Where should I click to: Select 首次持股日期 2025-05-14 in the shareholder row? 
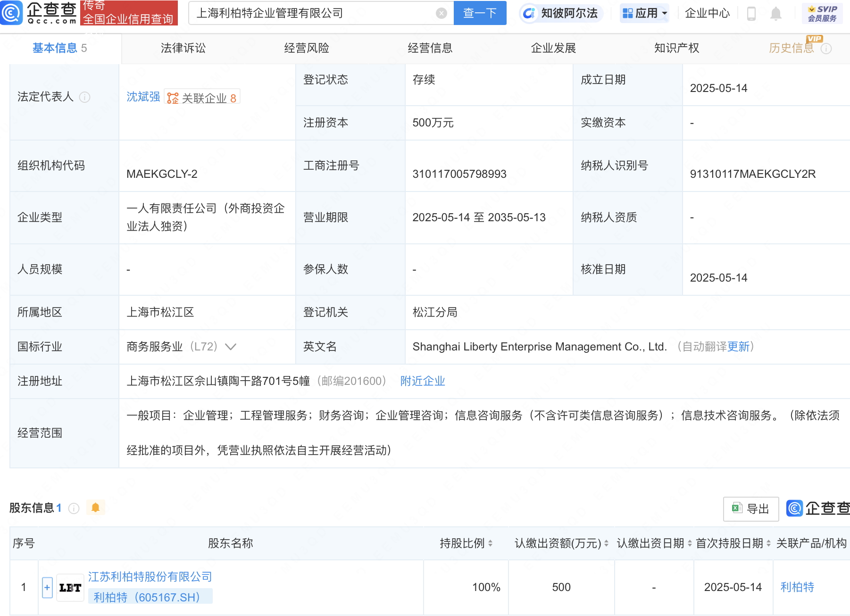pyautogui.click(x=733, y=587)
